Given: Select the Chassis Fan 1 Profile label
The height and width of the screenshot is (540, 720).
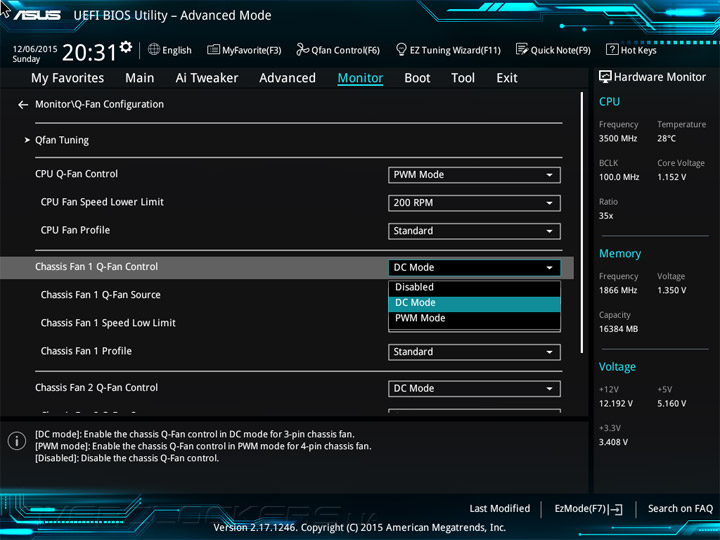Looking at the screenshot, I should (x=86, y=351).
